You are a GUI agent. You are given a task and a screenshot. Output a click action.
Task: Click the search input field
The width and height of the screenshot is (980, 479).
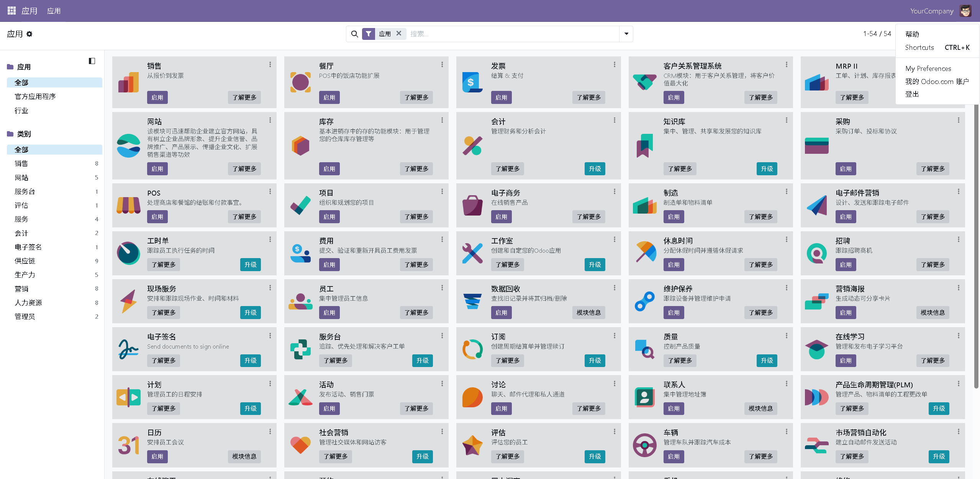[x=510, y=34]
